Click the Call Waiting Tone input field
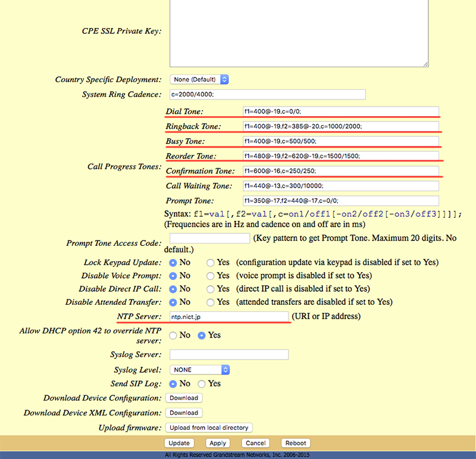Screen dimensions: 476x459 (x=340, y=186)
